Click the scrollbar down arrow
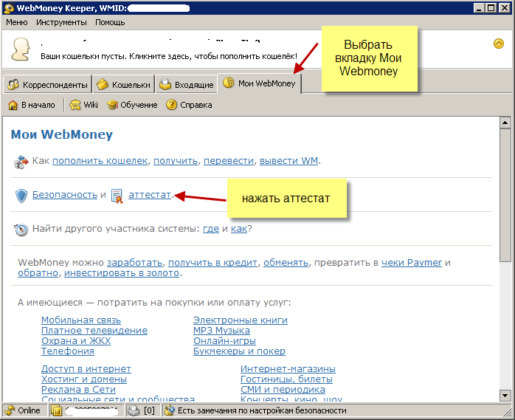This screenshot has height=420, width=515. click(505, 396)
